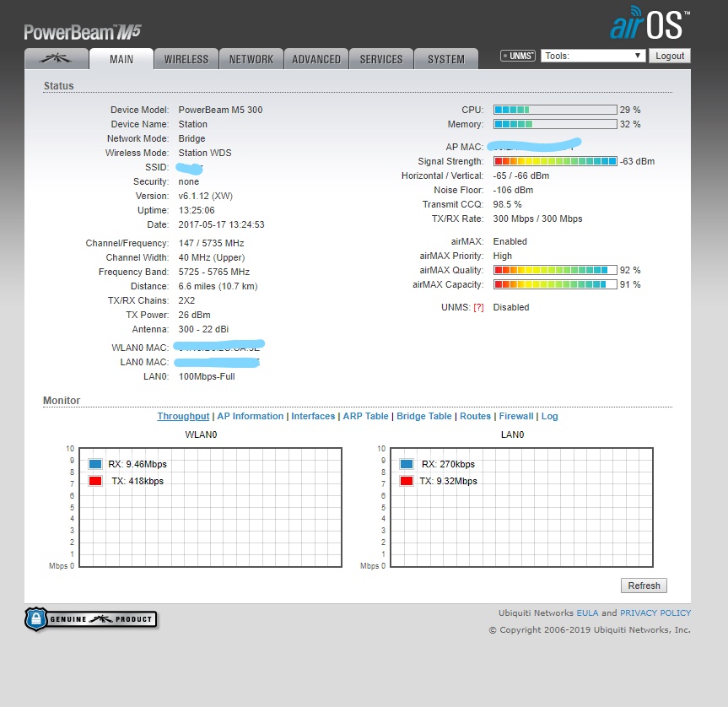Select the '-106 dBm' noise floor value
Viewport: 728px width, 707px height.
click(x=513, y=191)
